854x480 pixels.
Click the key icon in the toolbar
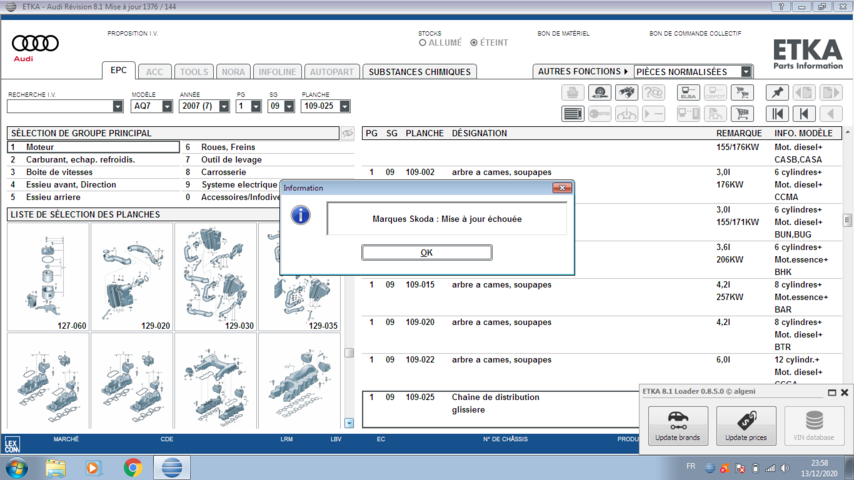click(x=600, y=114)
